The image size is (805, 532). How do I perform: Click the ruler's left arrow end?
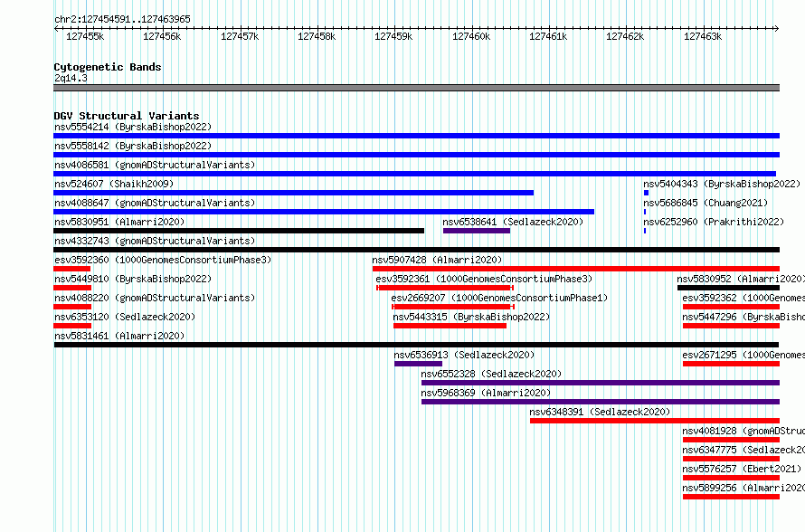tap(56, 29)
